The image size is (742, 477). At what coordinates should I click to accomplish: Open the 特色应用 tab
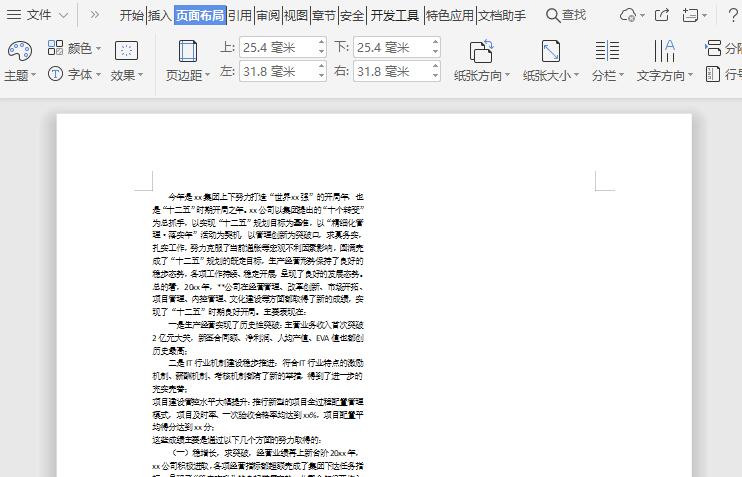click(450, 15)
